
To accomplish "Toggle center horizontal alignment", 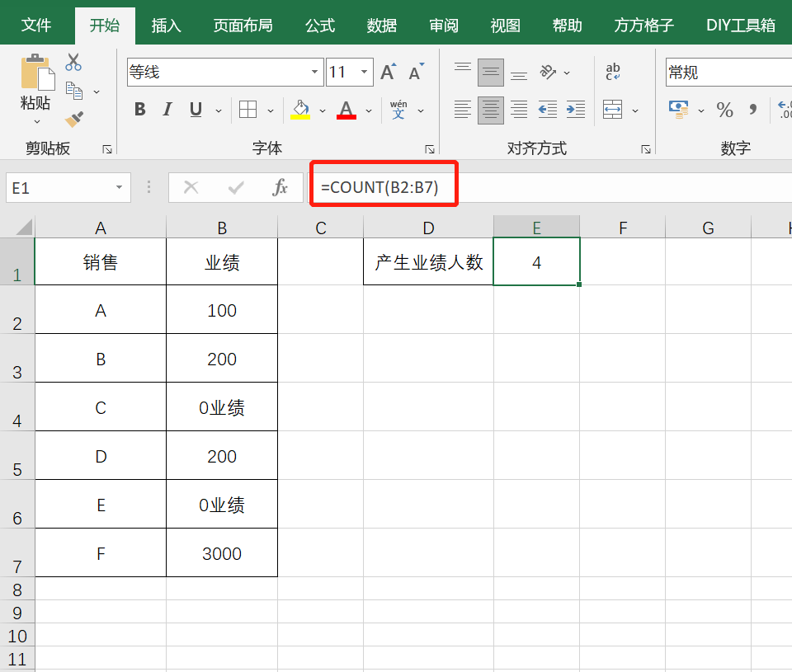I will click(x=491, y=110).
